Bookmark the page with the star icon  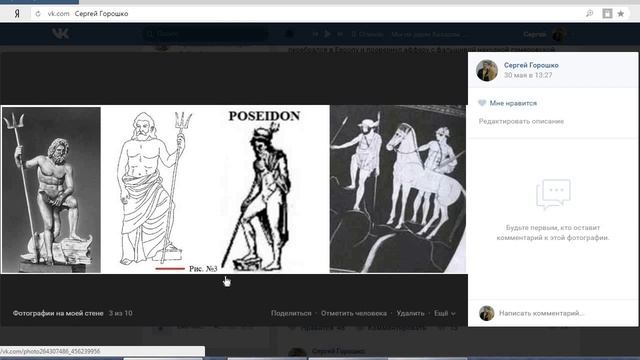pyautogui.click(x=621, y=13)
